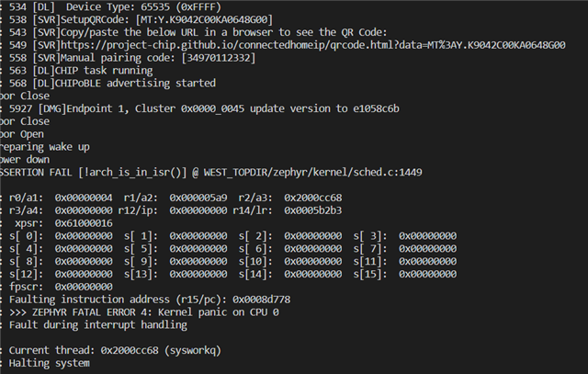This screenshot has width=588, height=374.
Task: Click the SetupQRCode MT:Y.K9042C00KA0648G00 value
Action: (x=204, y=19)
